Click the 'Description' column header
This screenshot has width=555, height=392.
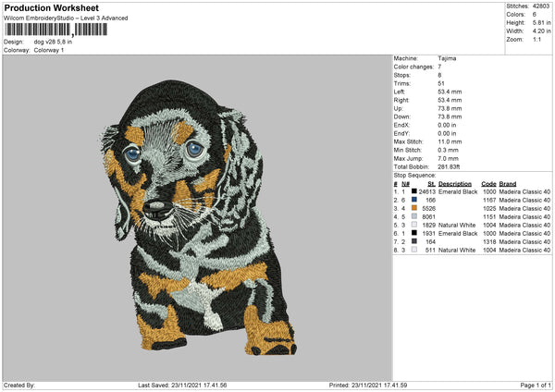(455, 184)
